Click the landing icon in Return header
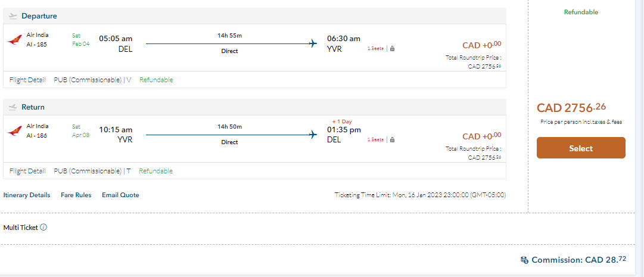Screen dimensions: 644x277 (x=13, y=107)
